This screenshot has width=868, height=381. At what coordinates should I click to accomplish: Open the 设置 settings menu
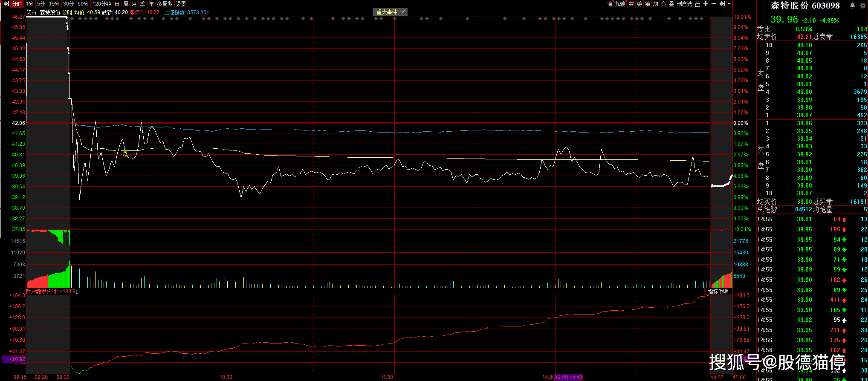(181, 4)
